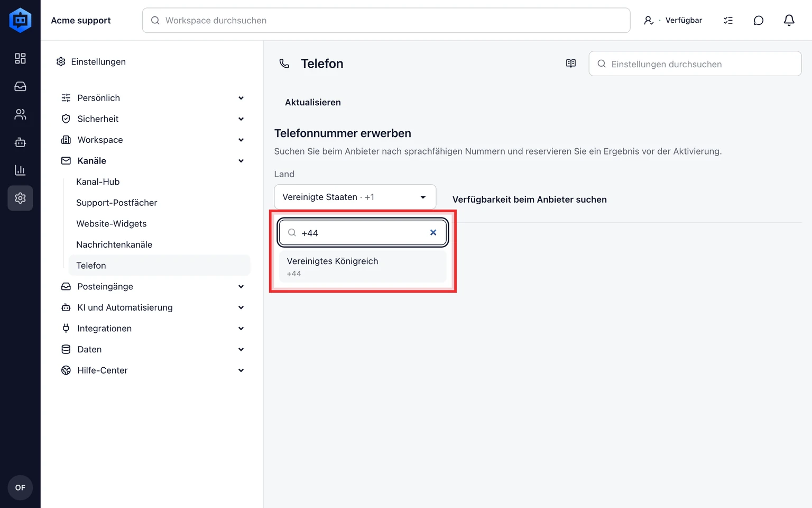The width and height of the screenshot is (812, 508).
Task: Open the settings gear icon in left rail
Action: tap(20, 198)
